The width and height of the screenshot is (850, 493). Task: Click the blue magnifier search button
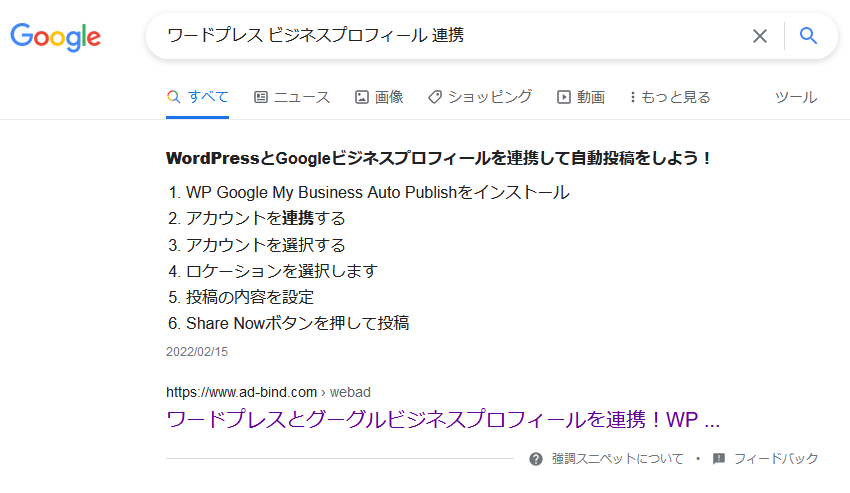[x=808, y=36]
